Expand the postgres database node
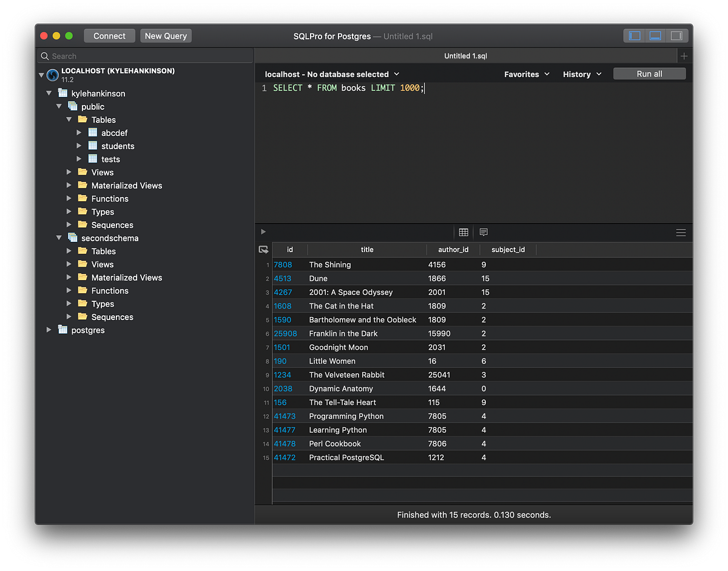Screen dimensions: 728x571 pos(49,330)
